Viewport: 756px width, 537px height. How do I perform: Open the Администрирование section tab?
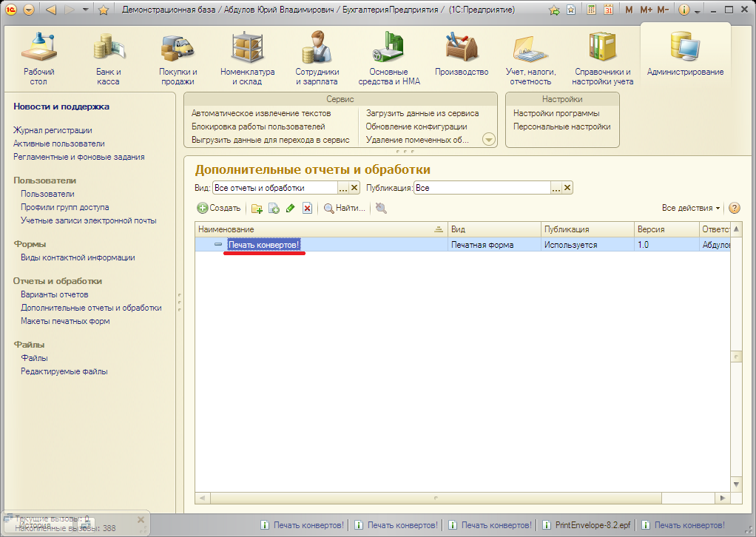point(685,58)
